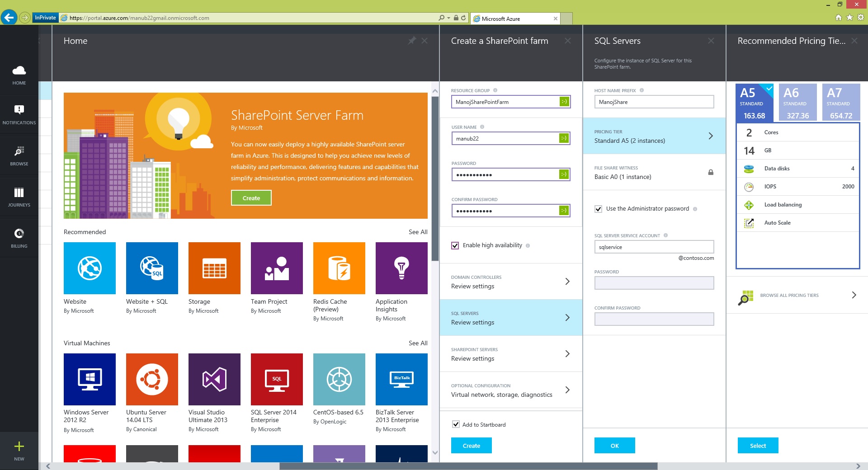Uncheck Add to Startboard
The image size is (868, 470).
pos(456,424)
